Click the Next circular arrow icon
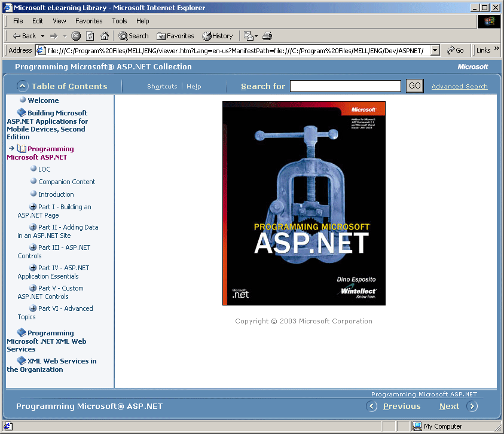The width and height of the screenshot is (504, 434). click(x=472, y=407)
